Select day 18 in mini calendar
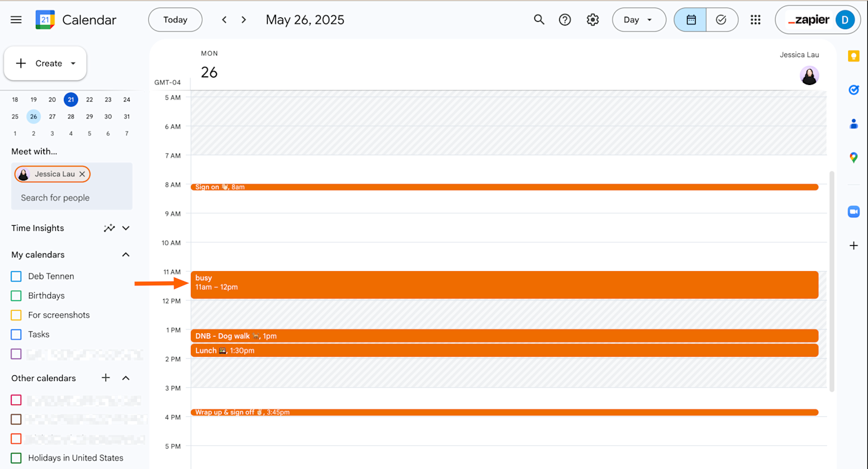The image size is (868, 469). pos(15,99)
